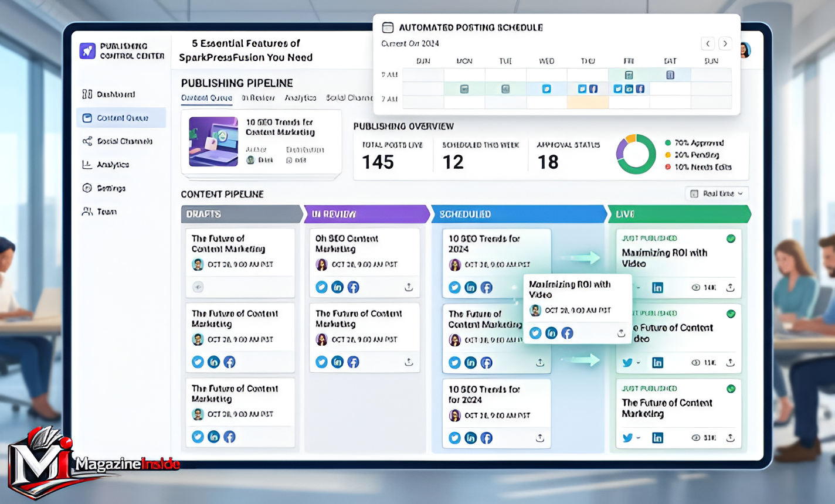The width and height of the screenshot is (835, 504).
Task: Click the Facebook icon on the first In Review card
Action: tap(353, 287)
